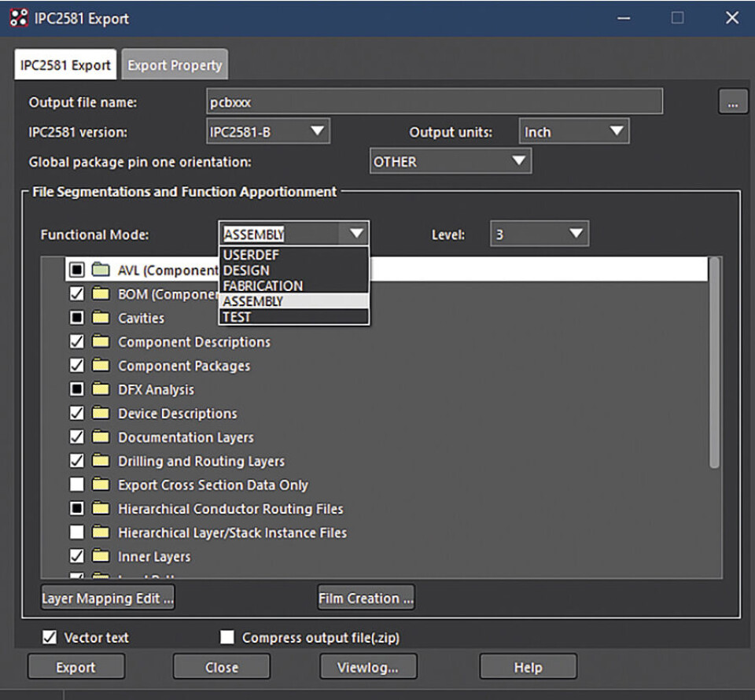Open Global package pin one orientation dropdown

[x=451, y=161]
